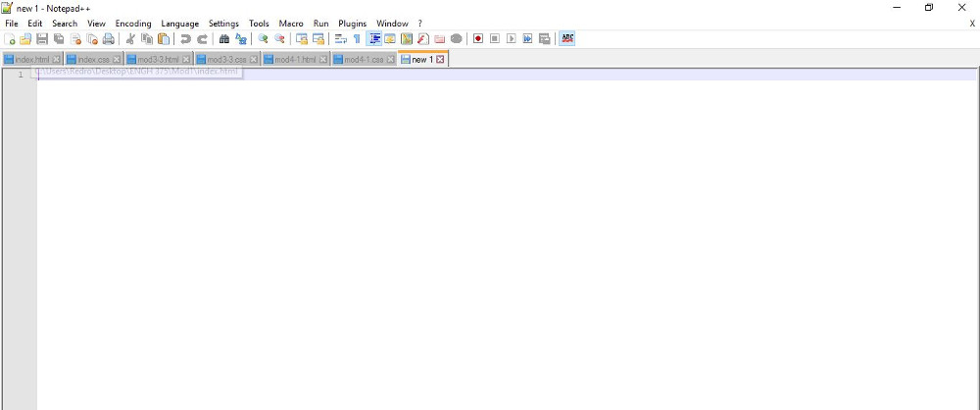Screen dimensions: 980x410
Task: Click the gray monitoring eye toolbar icon
Action: [x=457, y=39]
